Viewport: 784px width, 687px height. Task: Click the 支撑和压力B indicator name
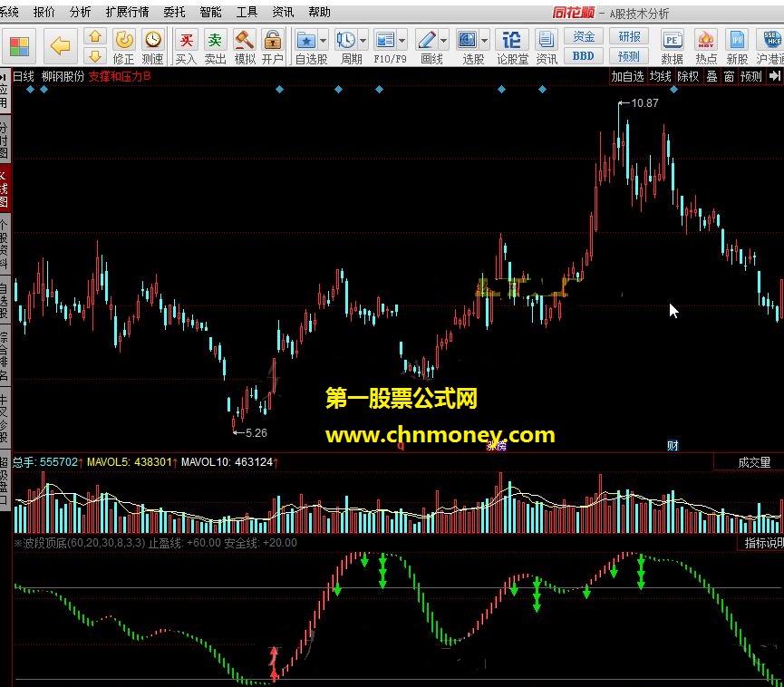tap(120, 76)
